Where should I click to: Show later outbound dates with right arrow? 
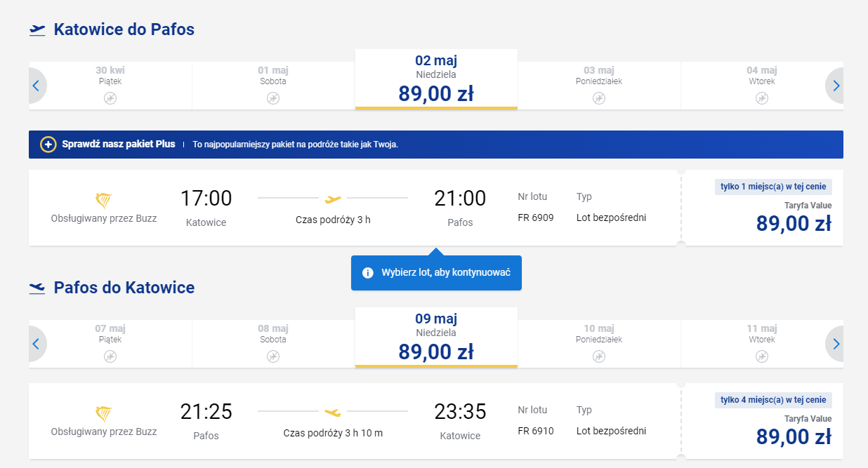pos(835,86)
